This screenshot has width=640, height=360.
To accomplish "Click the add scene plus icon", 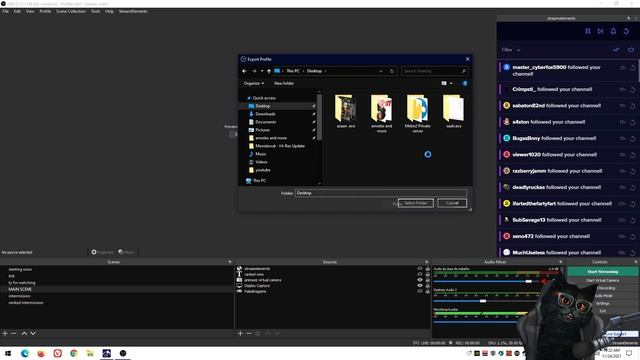I will click(5, 333).
